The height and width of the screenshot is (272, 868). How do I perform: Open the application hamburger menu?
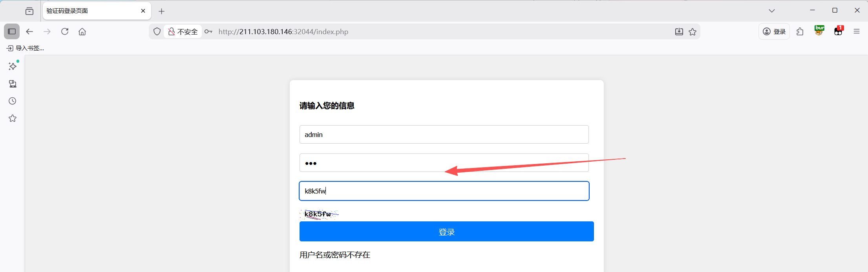point(857,31)
